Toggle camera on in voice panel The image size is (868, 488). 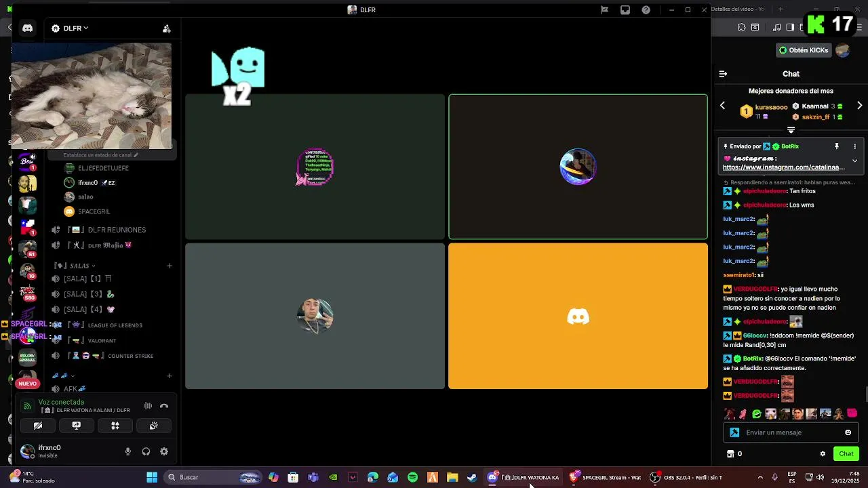(38, 426)
